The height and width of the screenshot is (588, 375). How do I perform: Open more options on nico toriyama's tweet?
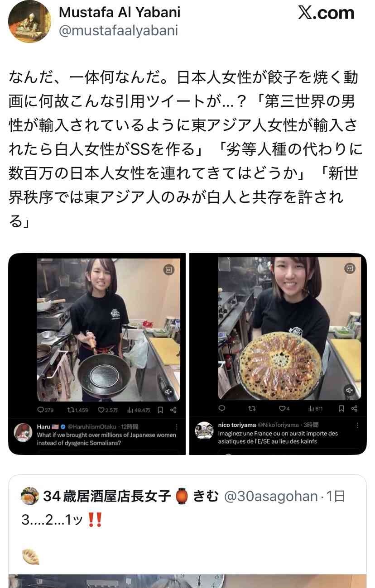coord(358,425)
